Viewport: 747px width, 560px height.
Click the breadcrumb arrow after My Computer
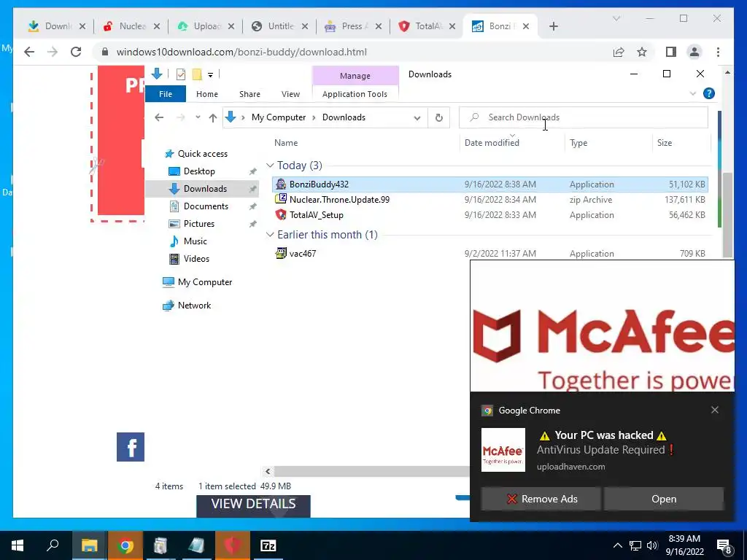tap(314, 117)
